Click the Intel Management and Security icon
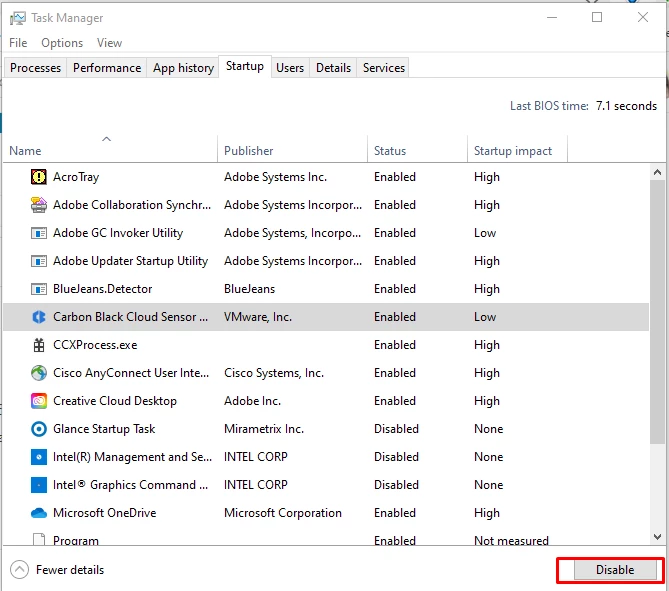Screen dimensions: 669x591 pos(38,457)
